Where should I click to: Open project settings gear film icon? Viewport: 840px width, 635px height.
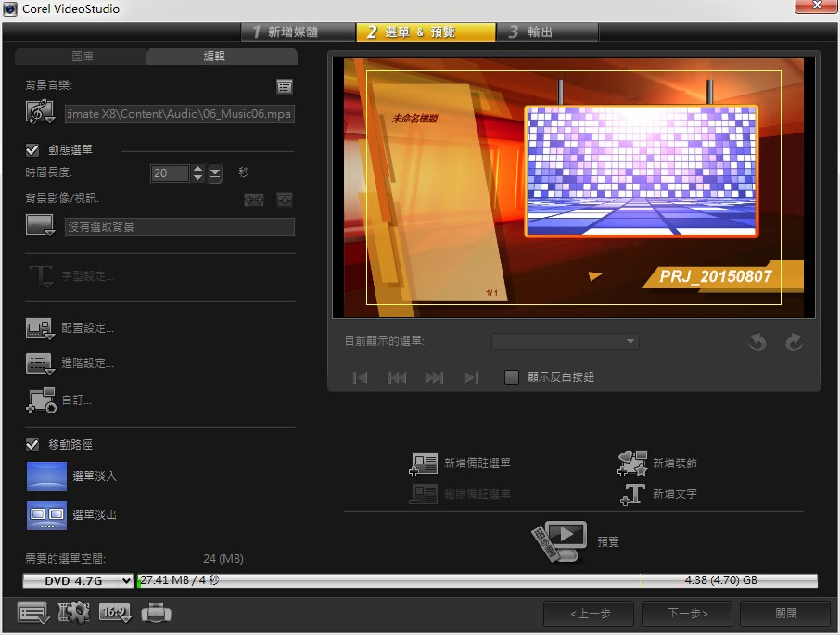coord(73,613)
